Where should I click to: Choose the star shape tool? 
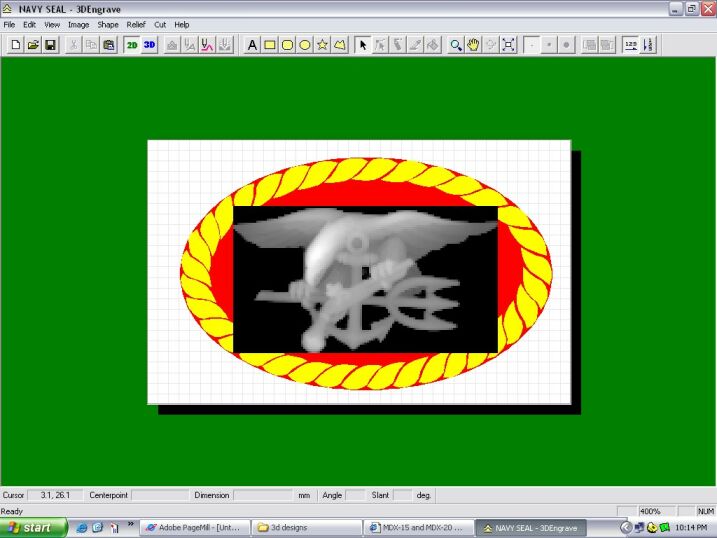[x=322, y=45]
